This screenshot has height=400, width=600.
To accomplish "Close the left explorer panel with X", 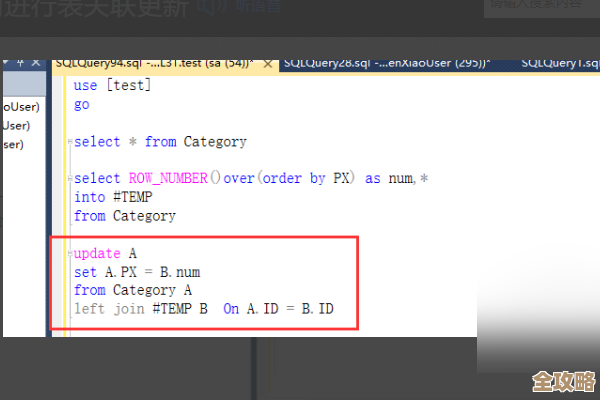I will point(34,63).
